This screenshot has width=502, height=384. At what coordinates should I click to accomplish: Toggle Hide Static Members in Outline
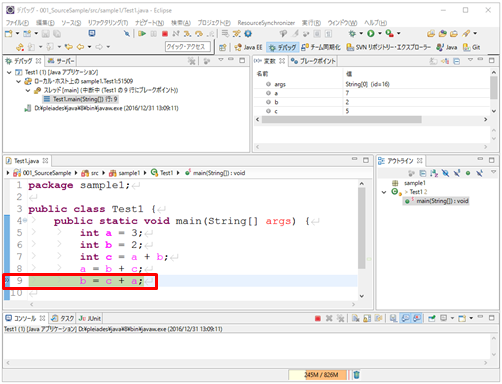click(457, 173)
